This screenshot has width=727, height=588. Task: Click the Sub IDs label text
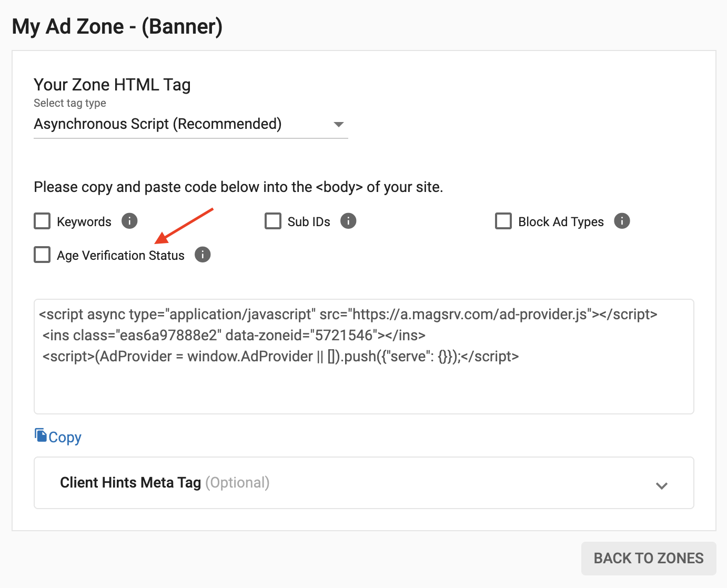point(309,222)
